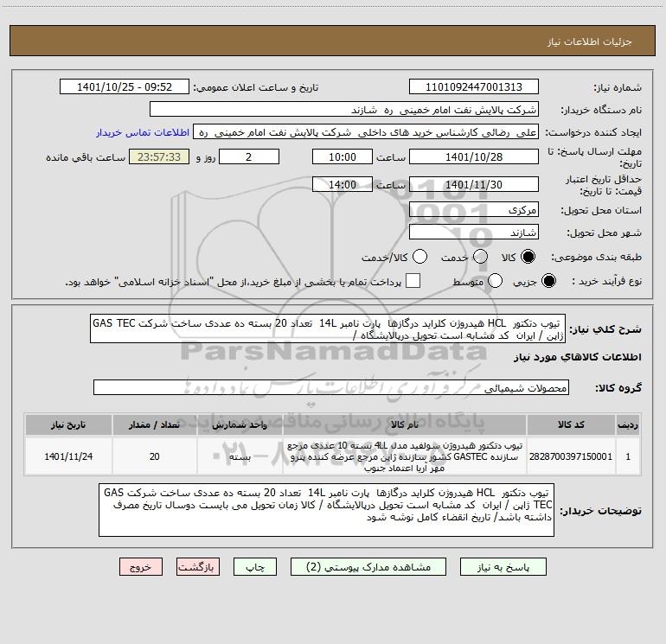Select the کالا/خدمت radio button
The height and width of the screenshot is (644, 666).
419,257
